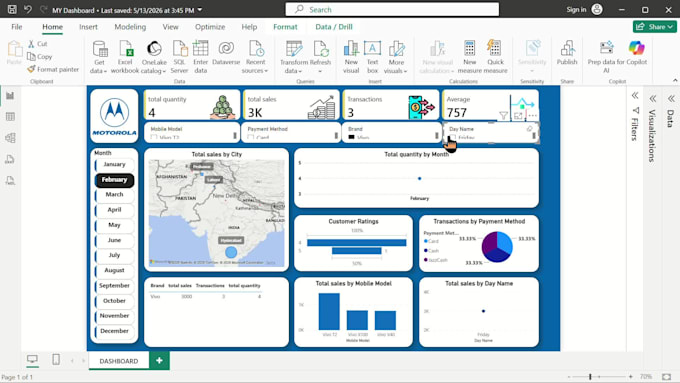Activate the Format painter
Image resolution: width=680 pixels, height=383 pixels.
(53, 69)
